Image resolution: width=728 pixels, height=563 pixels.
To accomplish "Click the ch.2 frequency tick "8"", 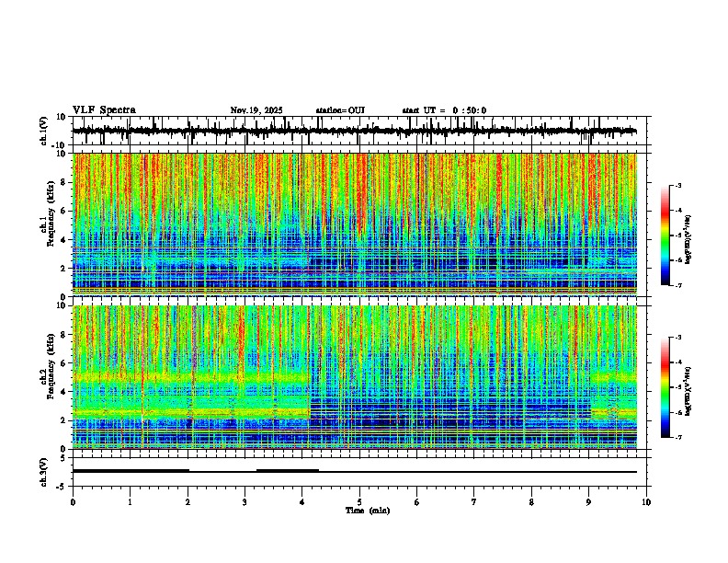I will (63, 335).
